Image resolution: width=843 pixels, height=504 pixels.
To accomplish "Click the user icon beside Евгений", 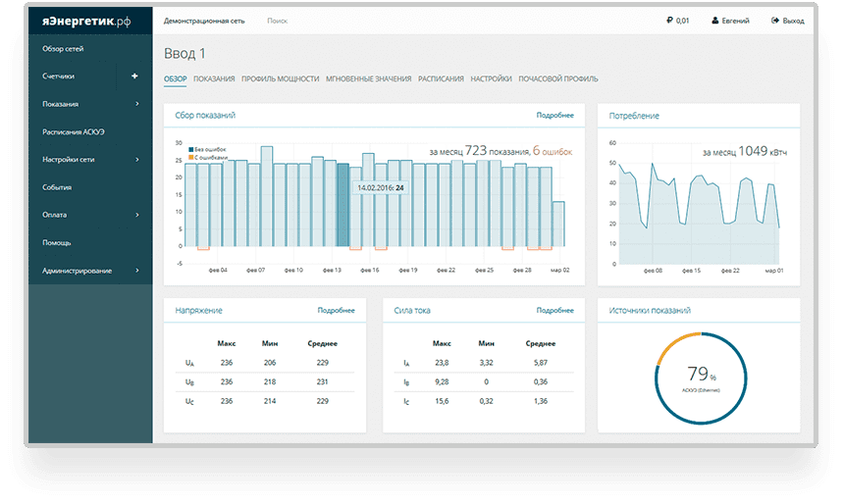I will [714, 20].
